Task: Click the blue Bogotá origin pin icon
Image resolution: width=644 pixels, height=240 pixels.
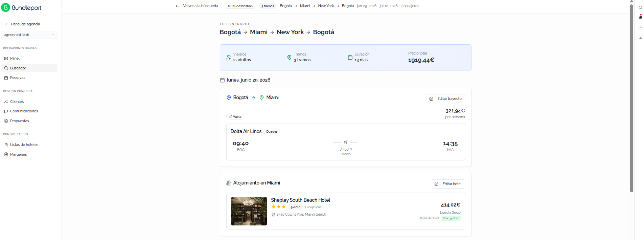Action: pos(229,97)
